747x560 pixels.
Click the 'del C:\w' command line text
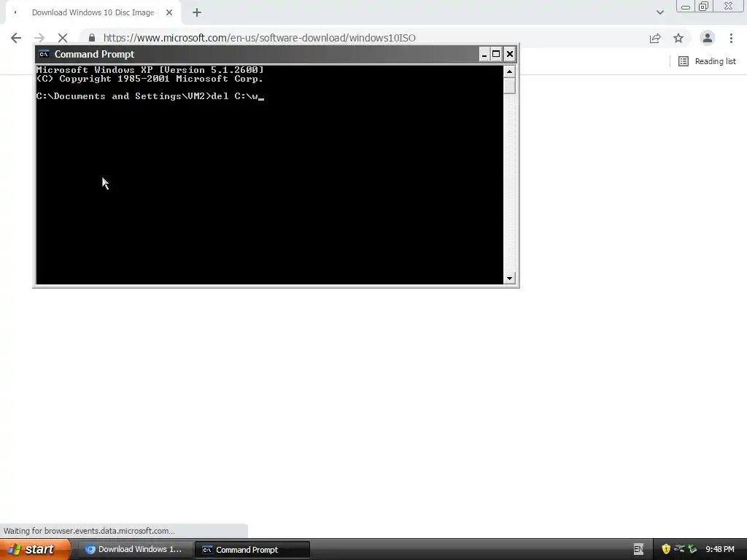click(234, 96)
